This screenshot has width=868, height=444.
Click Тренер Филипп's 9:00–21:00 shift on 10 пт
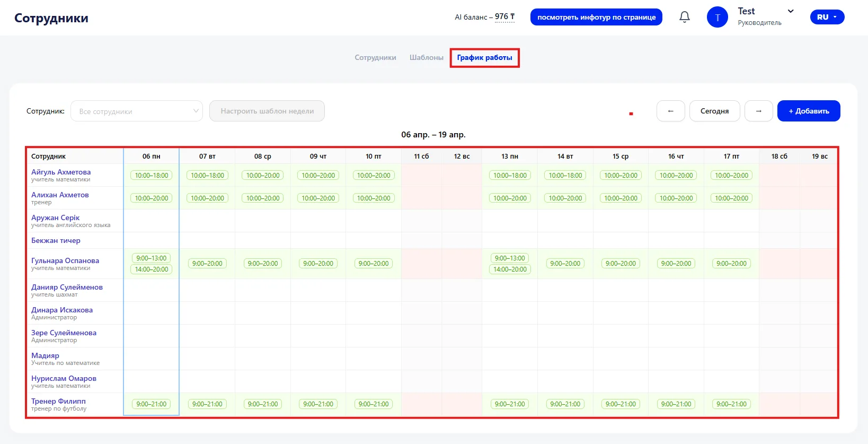[374, 404]
